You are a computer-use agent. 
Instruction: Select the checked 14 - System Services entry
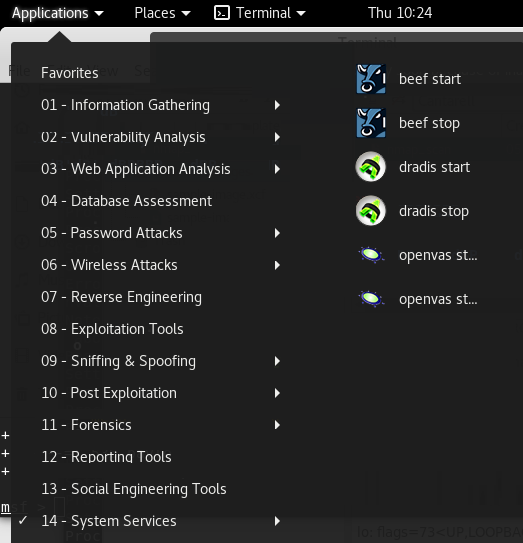[x=150, y=521]
